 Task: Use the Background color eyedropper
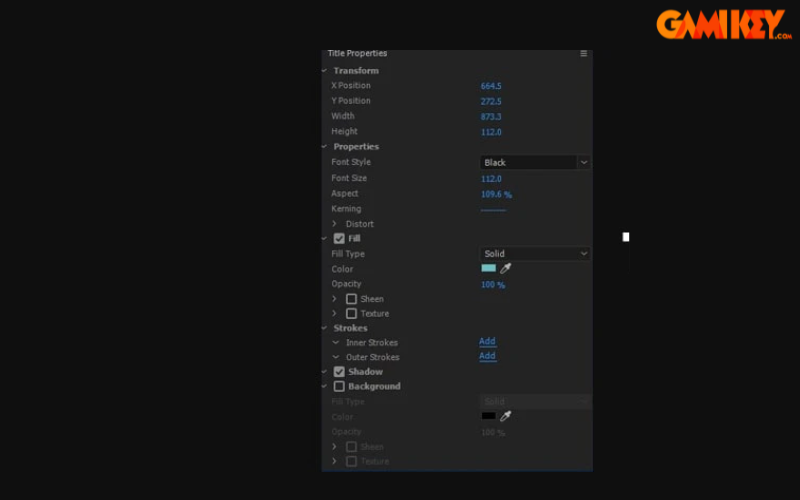point(505,416)
